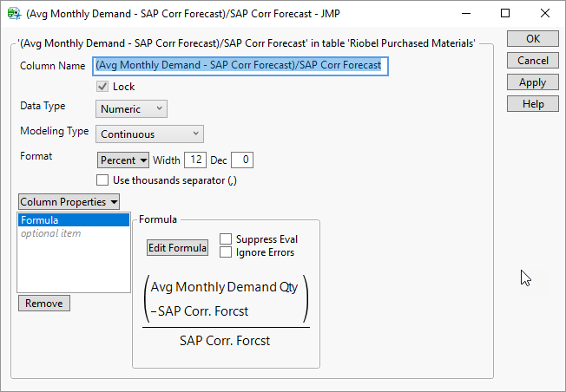Expand the Modeling Type dropdown
Image resolution: width=566 pixels, height=392 pixels.
pos(149,134)
